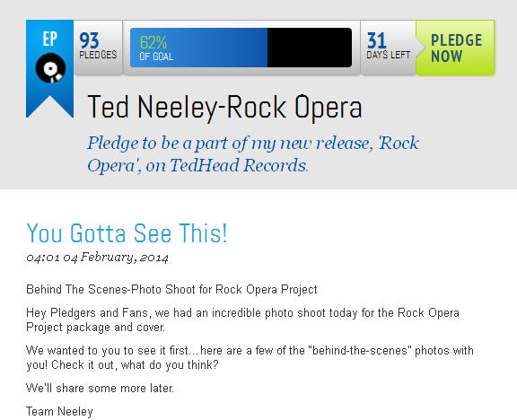Click the black unfilled part of the progress bar
Screen dimensions: 517x420
[x=310, y=48]
